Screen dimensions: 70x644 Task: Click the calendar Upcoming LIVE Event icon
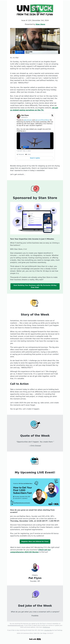tap(34, 461)
